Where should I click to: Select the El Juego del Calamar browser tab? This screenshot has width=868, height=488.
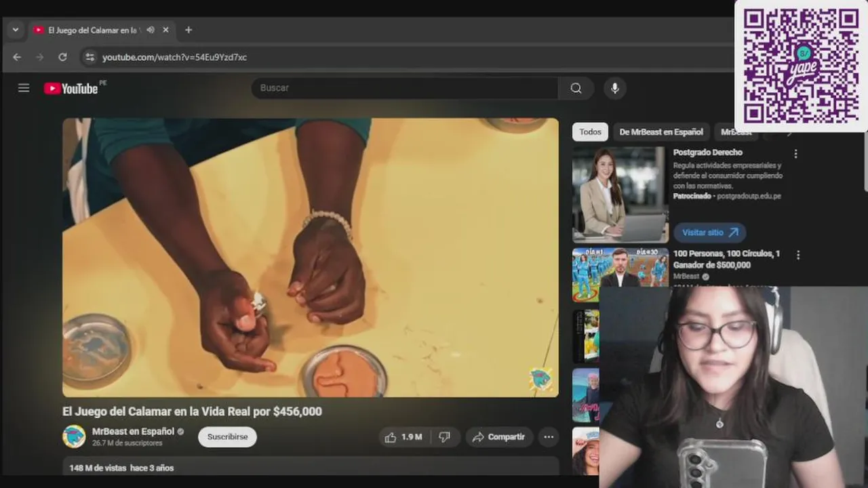(92, 30)
